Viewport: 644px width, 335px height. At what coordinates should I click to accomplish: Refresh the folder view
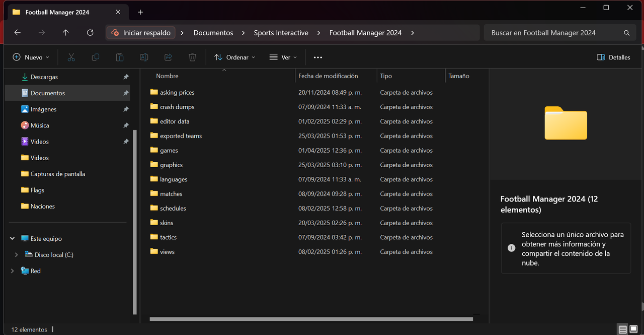pyautogui.click(x=90, y=33)
